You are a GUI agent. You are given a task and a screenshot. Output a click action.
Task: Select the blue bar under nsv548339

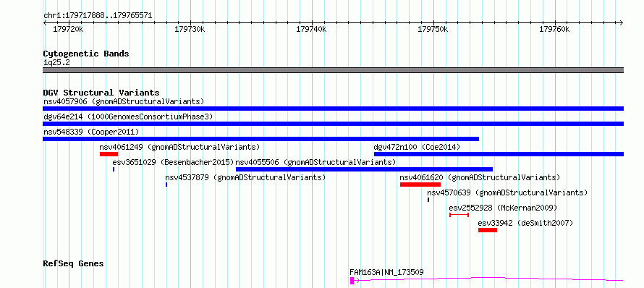point(260,139)
